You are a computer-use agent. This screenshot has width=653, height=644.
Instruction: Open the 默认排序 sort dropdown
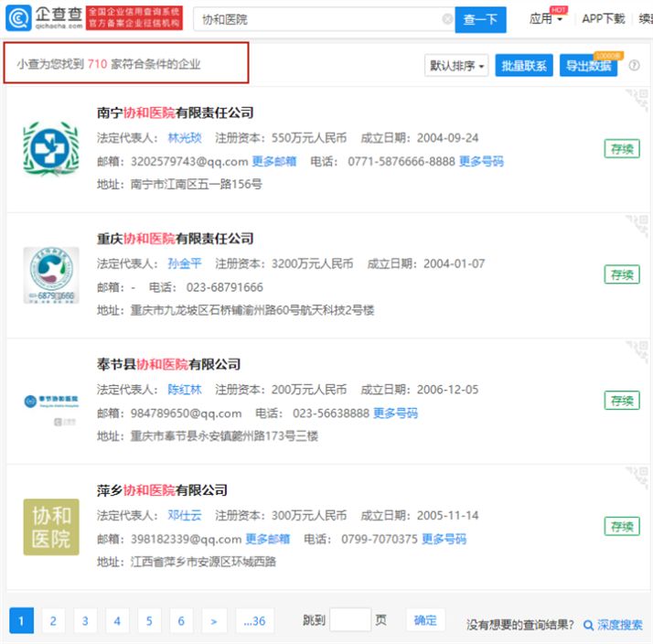pos(456,65)
